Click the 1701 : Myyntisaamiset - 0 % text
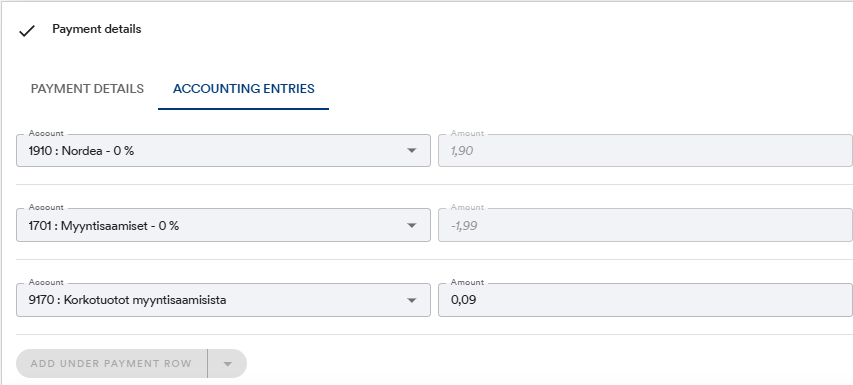Screen dimensions: 853x385 103,226
